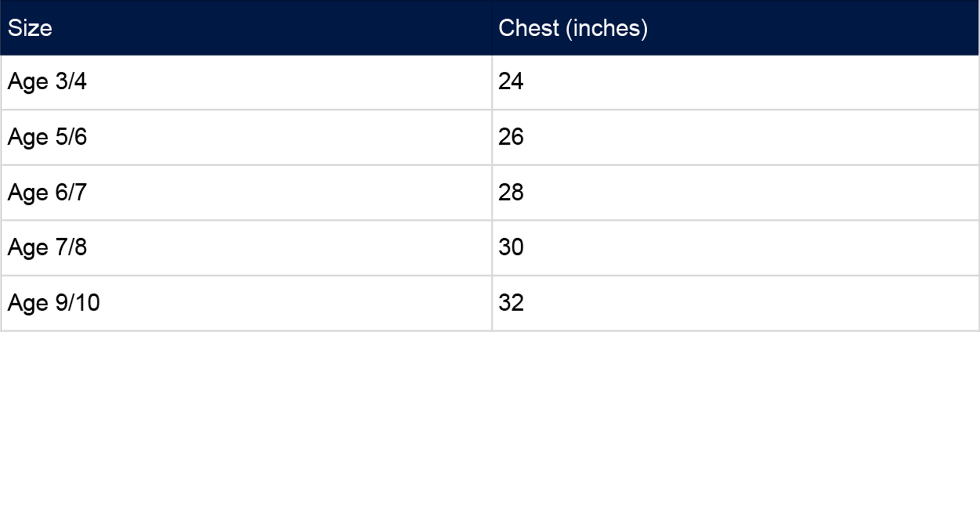Select the Age 9/10 size cell
The image size is (980, 510).
point(246,303)
